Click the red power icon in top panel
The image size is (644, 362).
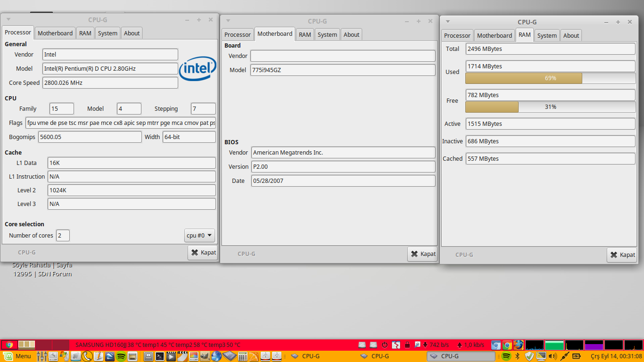click(x=384, y=345)
